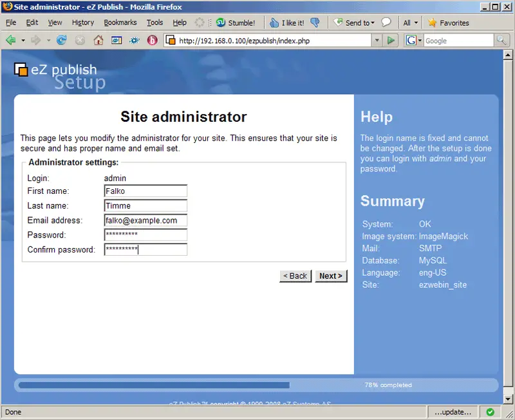The image size is (515, 420).
Task: Click the screenshot-window toolbar icon next to Home
Action: (117, 41)
